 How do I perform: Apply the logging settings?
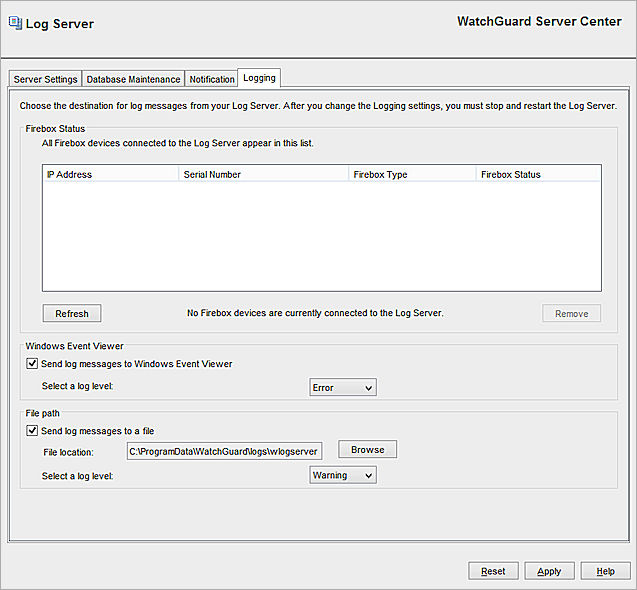coord(549,571)
